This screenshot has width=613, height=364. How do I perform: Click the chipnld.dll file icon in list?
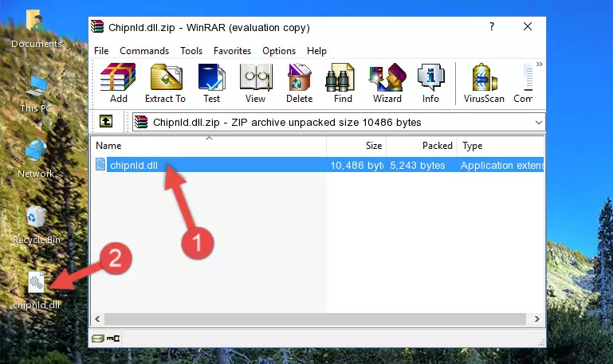100,164
